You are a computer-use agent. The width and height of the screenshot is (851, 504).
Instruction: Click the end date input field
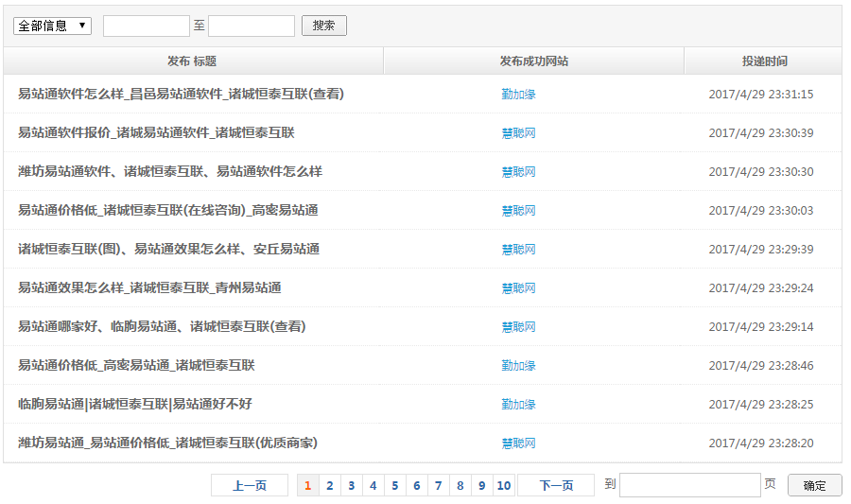[x=251, y=26]
